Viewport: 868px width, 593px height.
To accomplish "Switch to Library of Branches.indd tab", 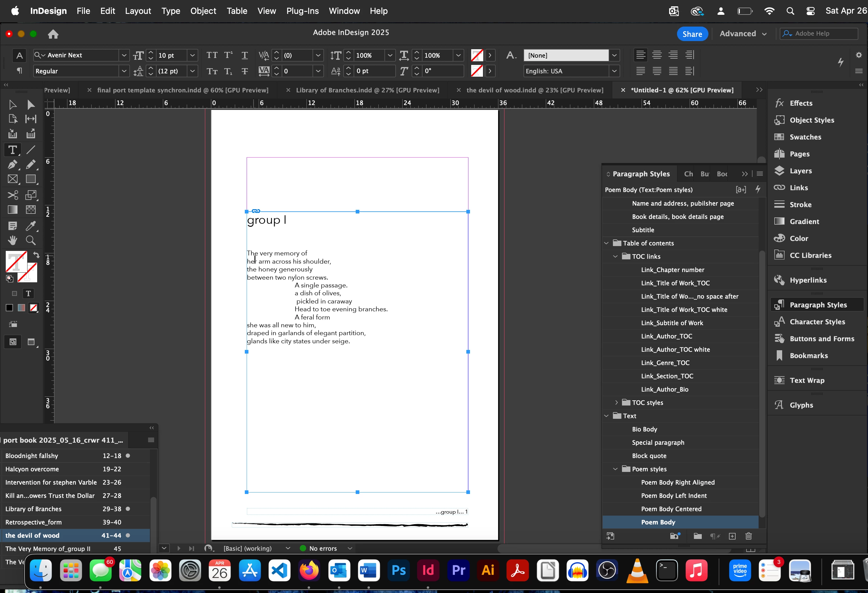I will [x=367, y=90].
